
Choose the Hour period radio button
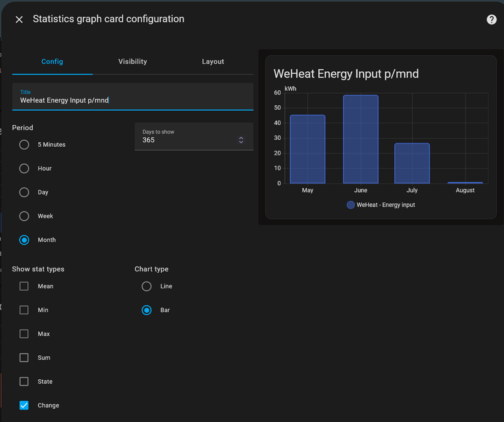pyautogui.click(x=24, y=169)
